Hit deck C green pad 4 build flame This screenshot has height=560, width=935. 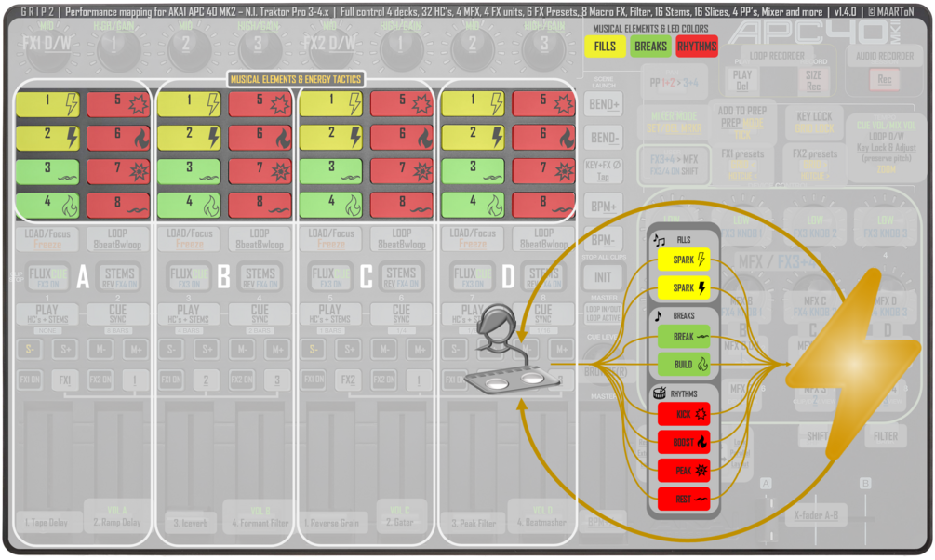point(331,206)
